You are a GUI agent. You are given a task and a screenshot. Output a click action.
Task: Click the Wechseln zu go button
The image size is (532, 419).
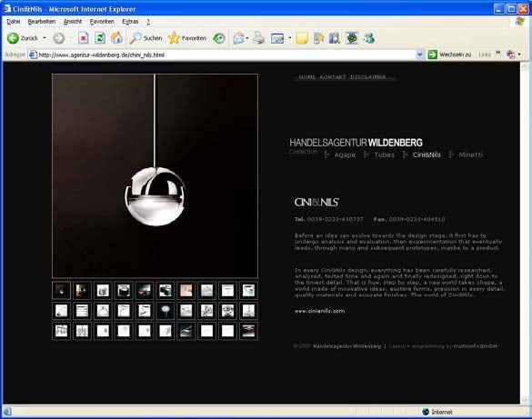(450, 55)
